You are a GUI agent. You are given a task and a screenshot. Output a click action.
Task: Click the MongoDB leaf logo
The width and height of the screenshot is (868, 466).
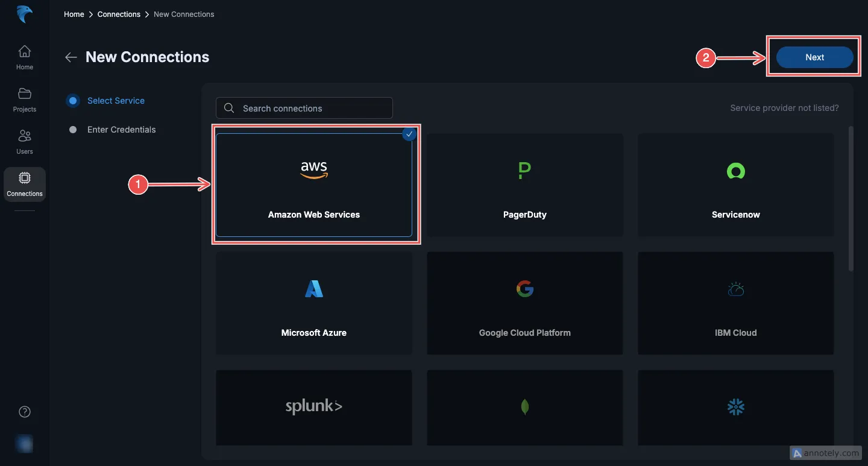click(525, 407)
